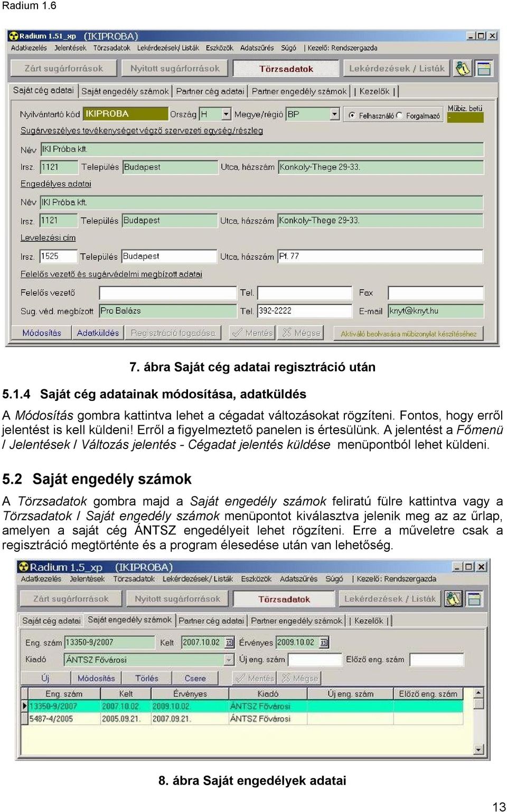Expand the Ország dropdown showing H
507x812 pixels.
[x=227, y=114]
